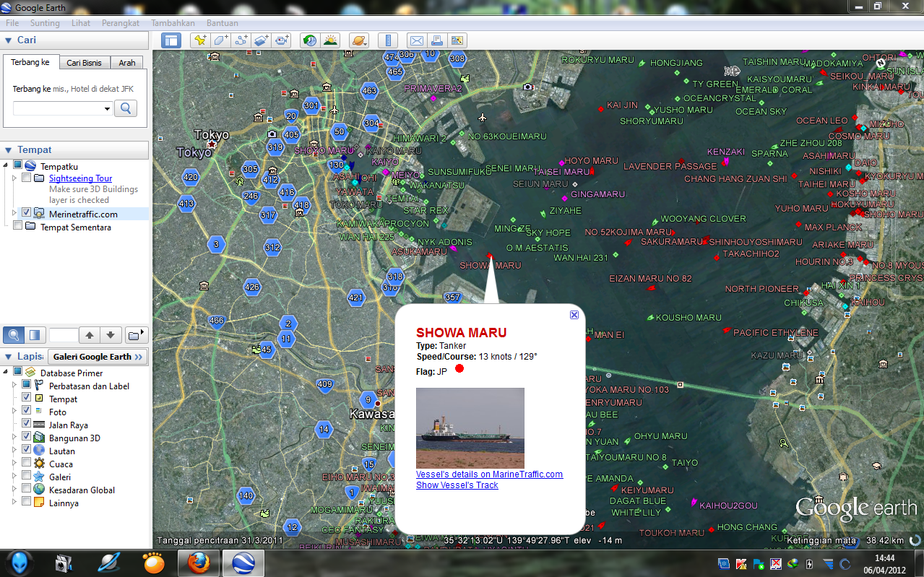
Task: Click the SHOWA MARU tanker photo
Action: pyautogui.click(x=470, y=428)
